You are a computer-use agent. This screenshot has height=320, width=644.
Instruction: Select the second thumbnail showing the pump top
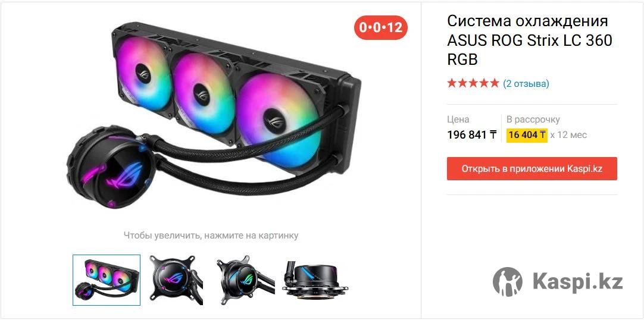coord(176,280)
